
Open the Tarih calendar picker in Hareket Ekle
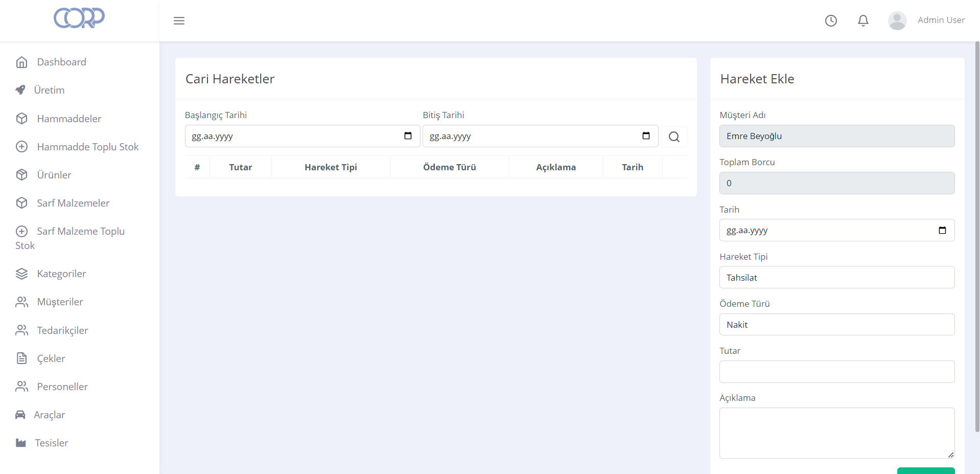pos(942,231)
